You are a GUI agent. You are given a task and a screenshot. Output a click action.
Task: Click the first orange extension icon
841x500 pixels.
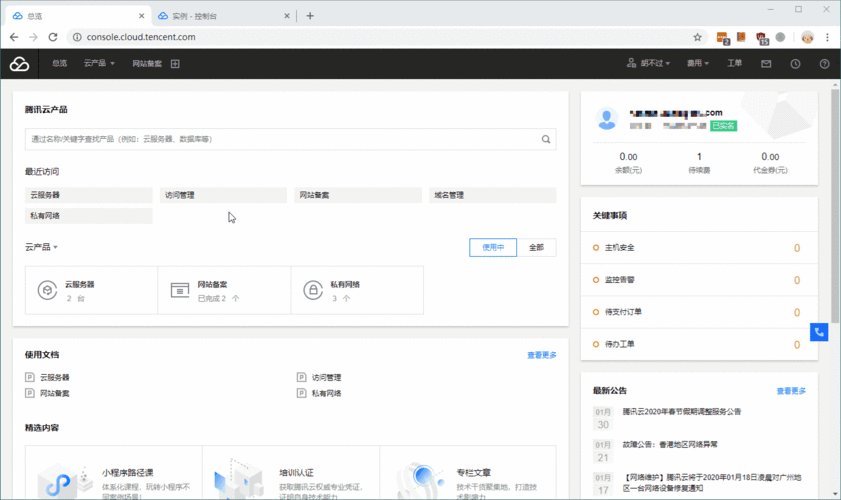click(722, 37)
